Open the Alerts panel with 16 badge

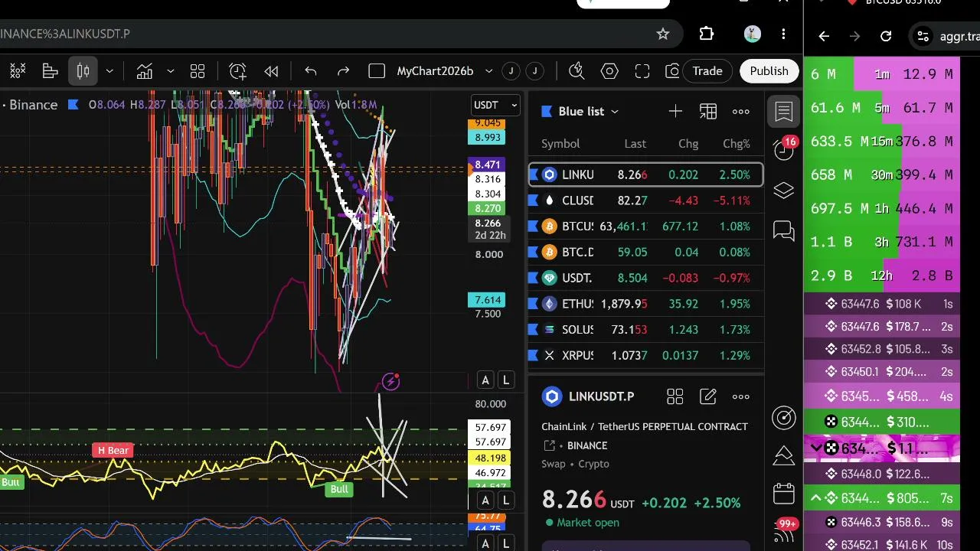(784, 148)
